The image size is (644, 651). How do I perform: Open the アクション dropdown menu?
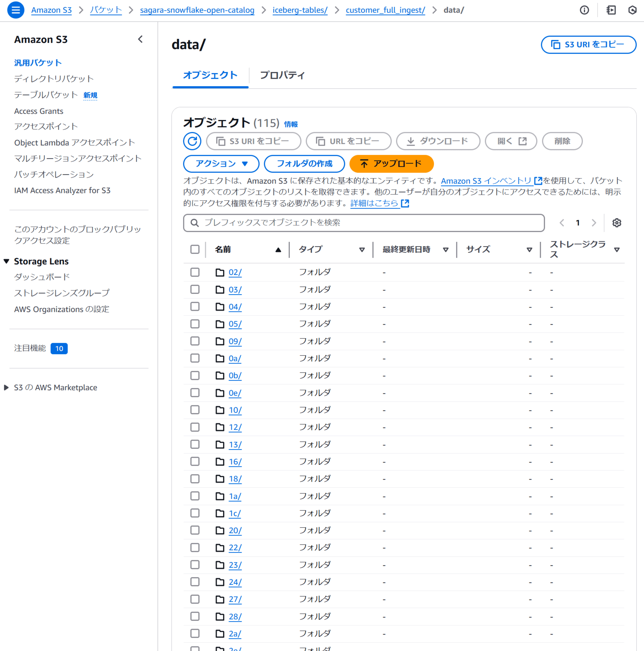[x=221, y=164]
